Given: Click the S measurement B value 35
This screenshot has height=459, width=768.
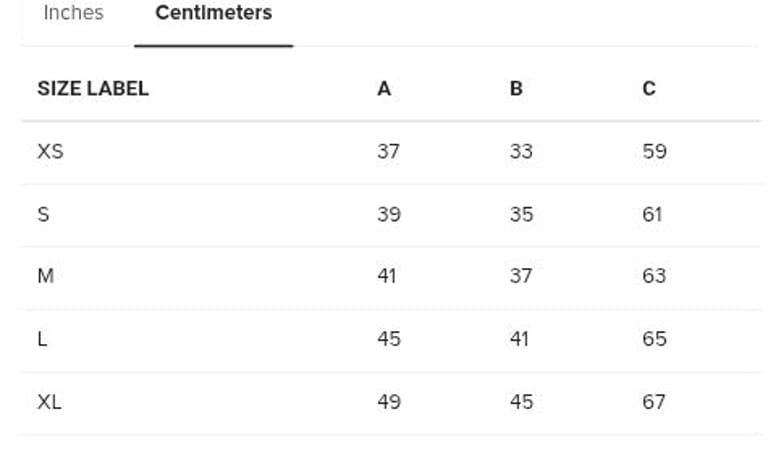Looking at the screenshot, I should pyautogui.click(x=521, y=215).
